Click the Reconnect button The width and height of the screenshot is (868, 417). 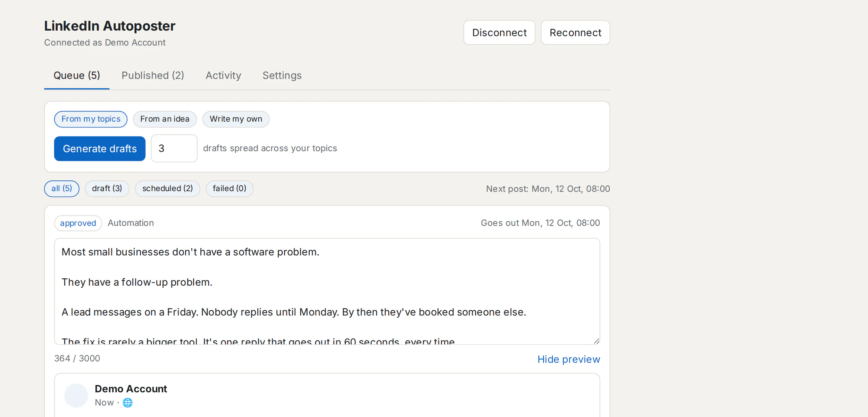point(575,33)
